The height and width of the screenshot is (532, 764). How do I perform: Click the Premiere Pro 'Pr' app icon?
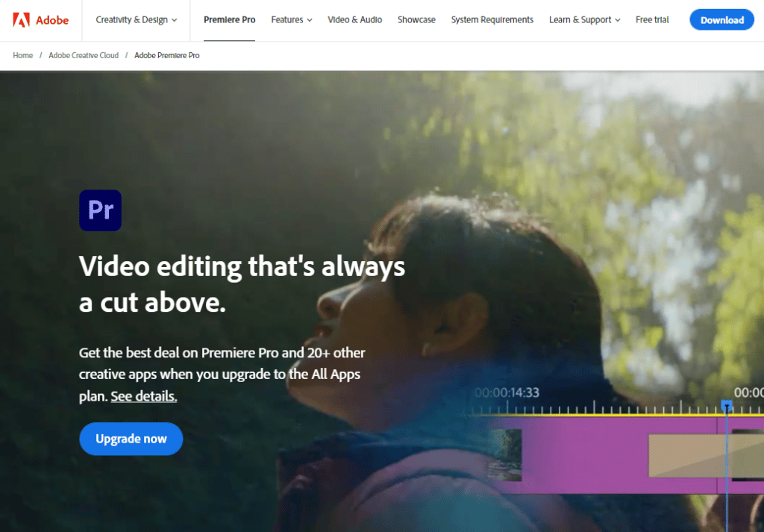[100, 210]
